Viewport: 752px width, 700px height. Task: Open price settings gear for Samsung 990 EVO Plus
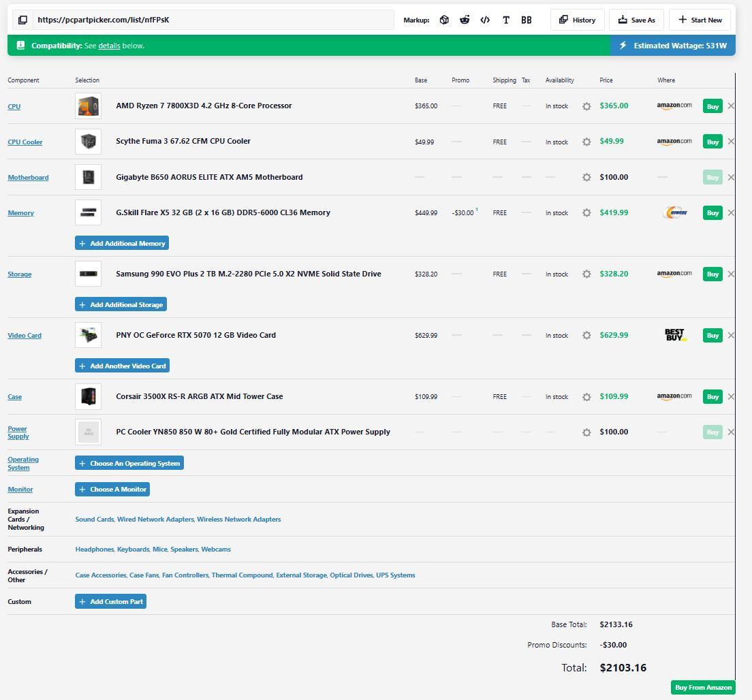(586, 274)
